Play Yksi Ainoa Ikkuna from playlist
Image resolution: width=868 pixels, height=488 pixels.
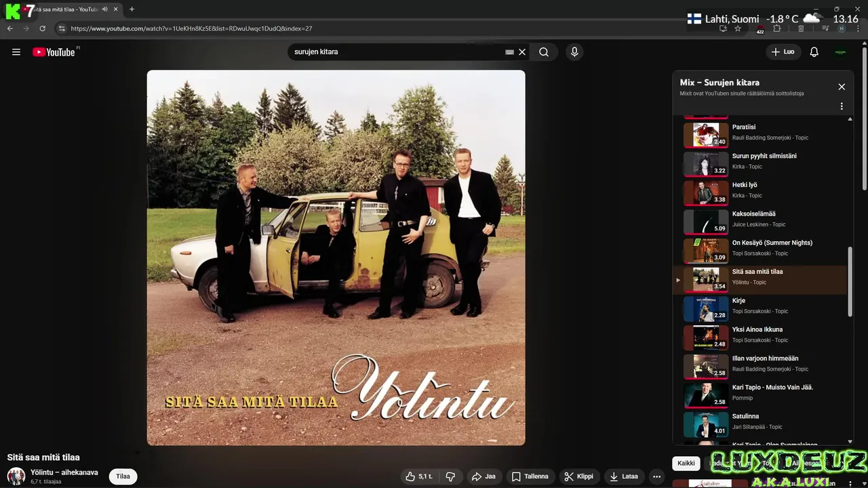click(x=759, y=338)
